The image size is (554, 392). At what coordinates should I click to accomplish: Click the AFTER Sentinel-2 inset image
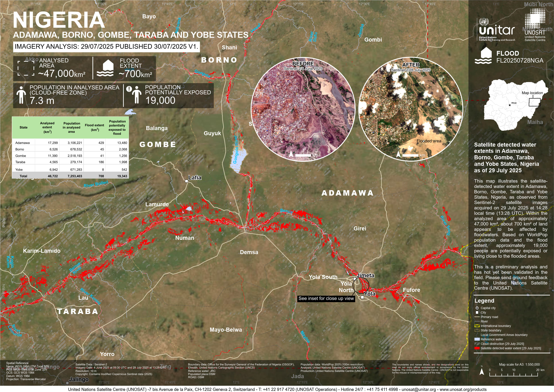[410, 109]
